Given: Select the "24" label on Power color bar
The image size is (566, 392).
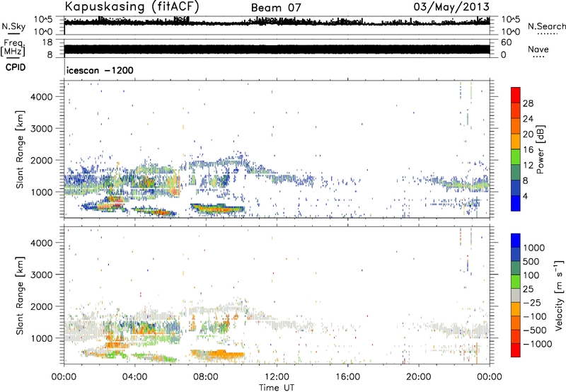Looking at the screenshot, I should (528, 119).
